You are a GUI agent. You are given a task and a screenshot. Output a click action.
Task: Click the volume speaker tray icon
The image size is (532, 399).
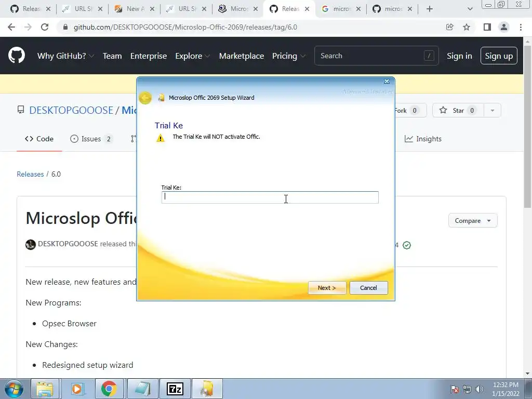[x=479, y=389]
